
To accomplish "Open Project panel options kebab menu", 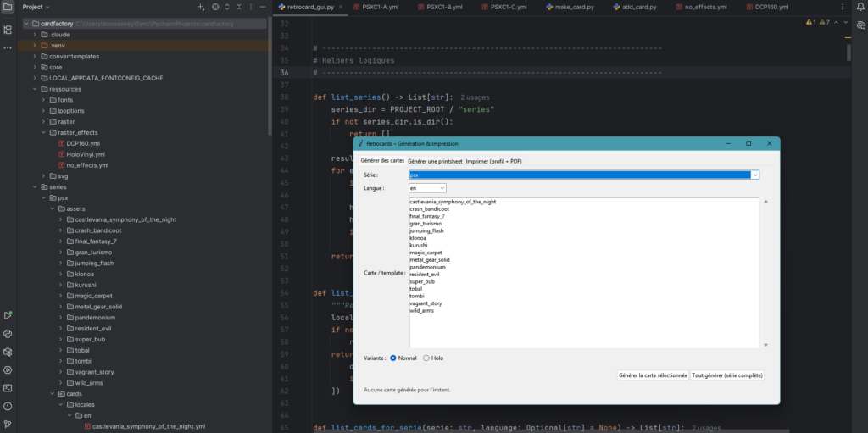I will tap(251, 7).
